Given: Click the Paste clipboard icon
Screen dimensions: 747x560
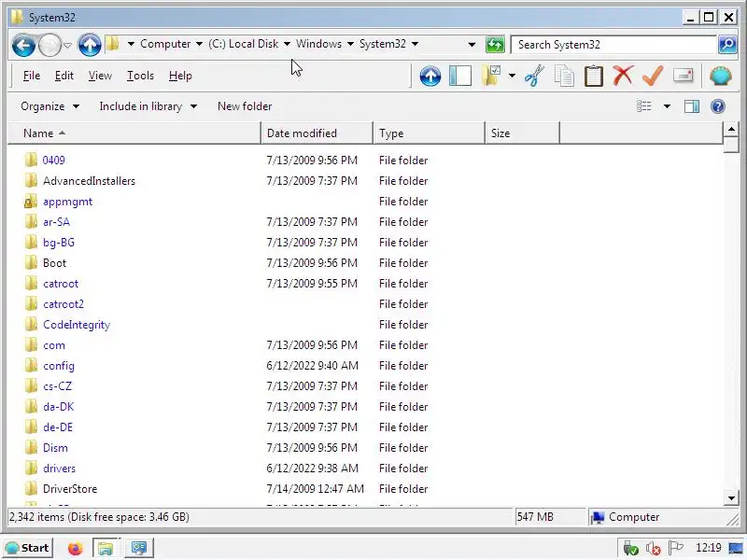Looking at the screenshot, I should click(x=594, y=77).
